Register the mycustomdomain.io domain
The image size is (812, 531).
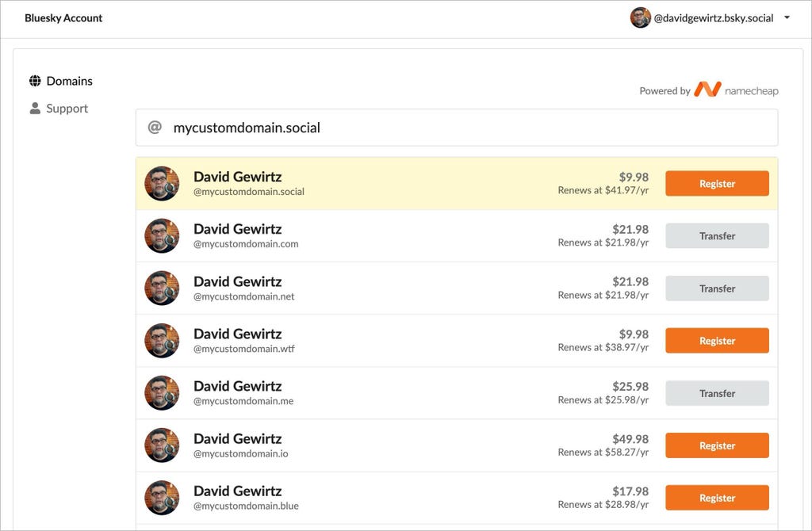tap(717, 445)
